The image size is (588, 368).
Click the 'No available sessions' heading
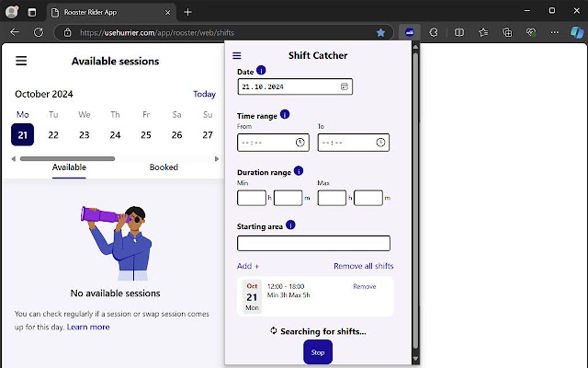pos(115,293)
